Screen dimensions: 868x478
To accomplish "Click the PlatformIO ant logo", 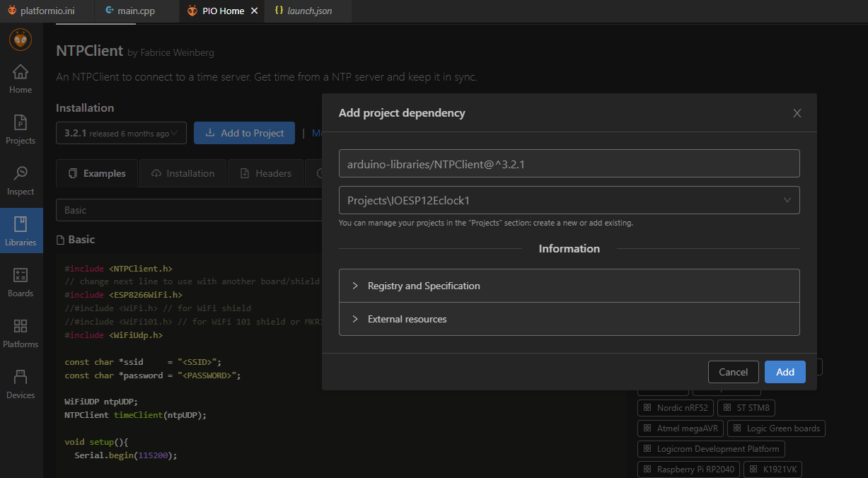I will (x=21, y=40).
